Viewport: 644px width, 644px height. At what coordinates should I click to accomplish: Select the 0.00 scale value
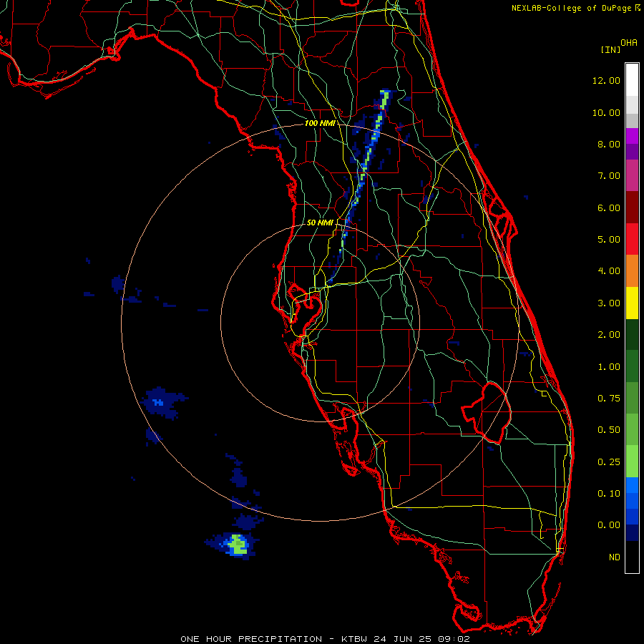click(609, 525)
